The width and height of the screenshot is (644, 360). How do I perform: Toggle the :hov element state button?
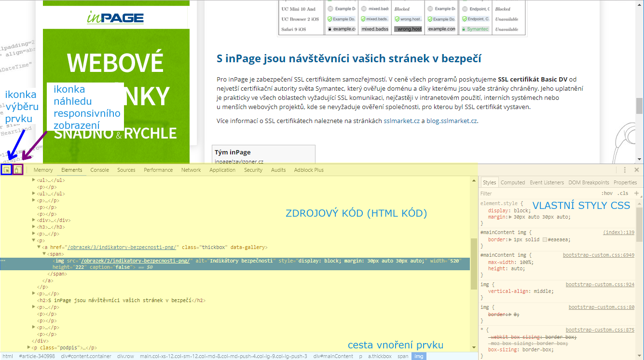(607, 194)
